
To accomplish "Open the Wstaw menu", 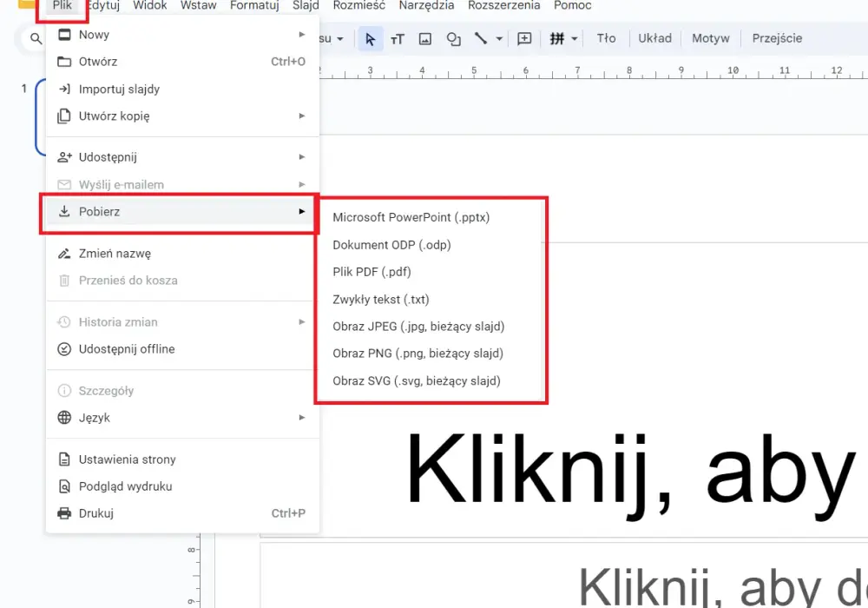I will tap(198, 5).
